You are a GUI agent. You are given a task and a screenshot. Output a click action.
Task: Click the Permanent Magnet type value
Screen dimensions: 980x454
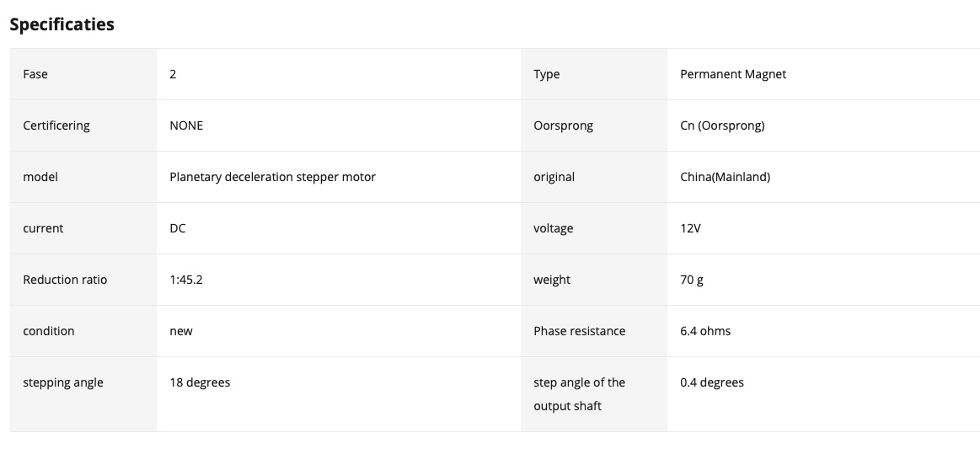pos(732,74)
